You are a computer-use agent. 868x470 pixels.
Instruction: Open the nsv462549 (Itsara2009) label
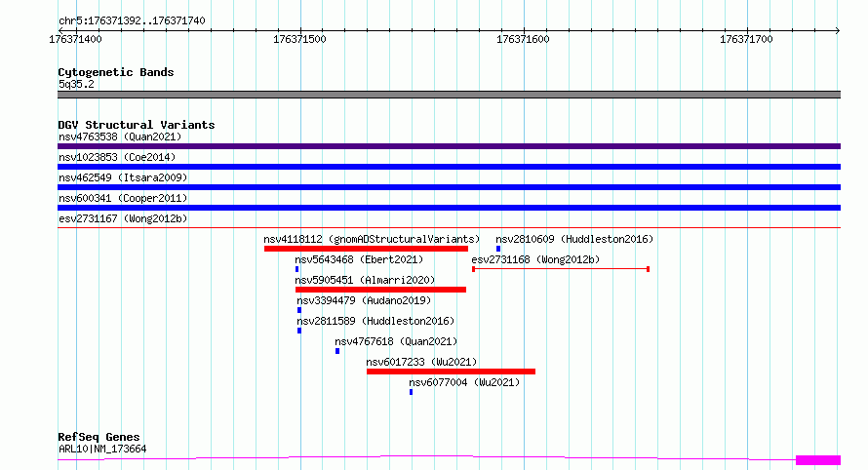coord(123,177)
